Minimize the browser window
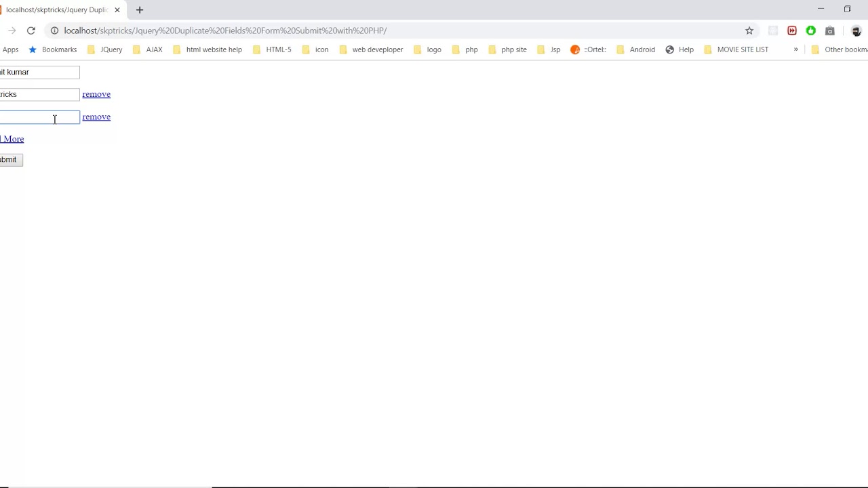The image size is (868, 488). pyautogui.click(x=821, y=9)
